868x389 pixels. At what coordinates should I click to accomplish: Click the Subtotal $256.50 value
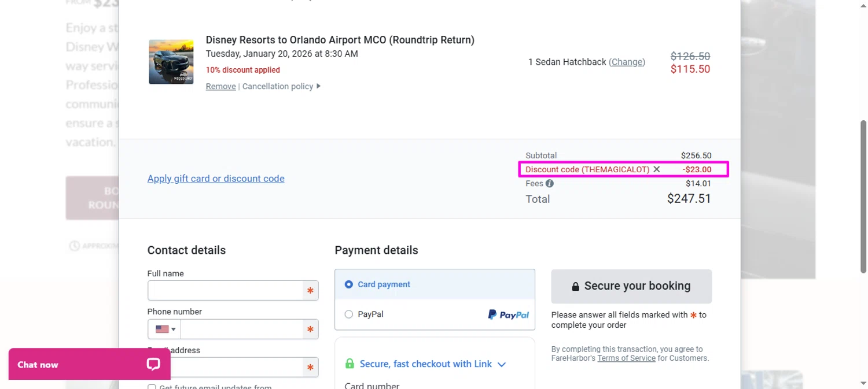coord(696,155)
